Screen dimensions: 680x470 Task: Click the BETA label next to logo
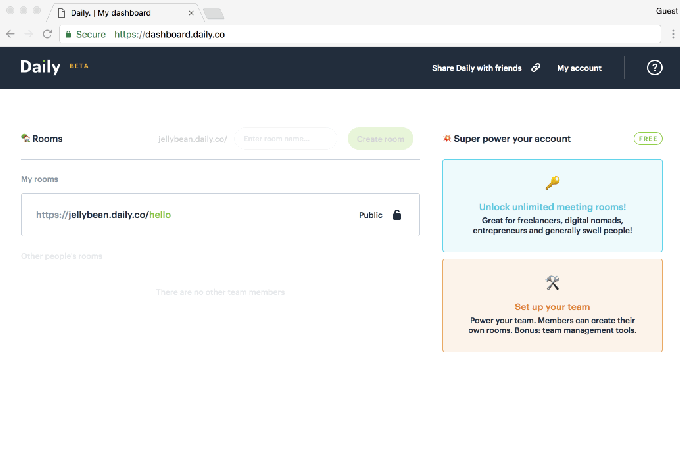pyautogui.click(x=79, y=66)
